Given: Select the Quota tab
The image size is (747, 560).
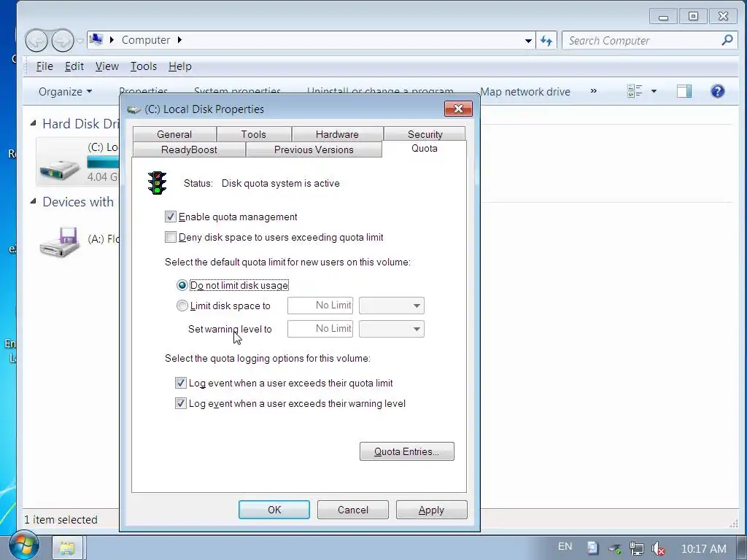Looking at the screenshot, I should 424,148.
